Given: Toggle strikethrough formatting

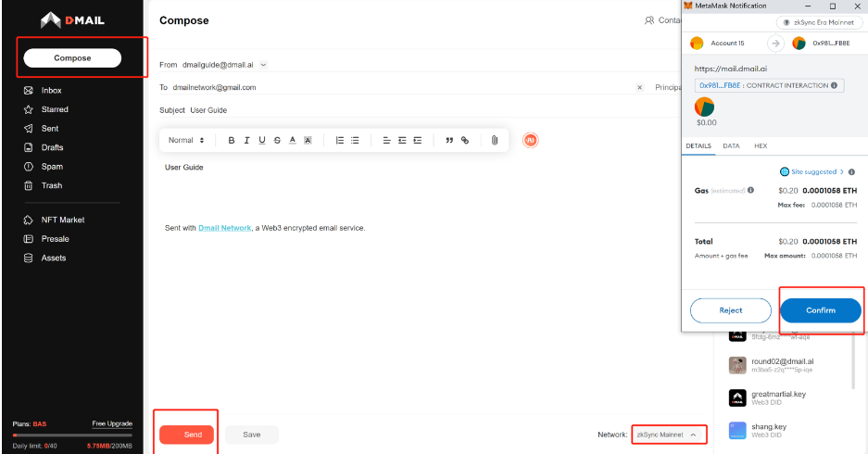Looking at the screenshot, I should pyautogui.click(x=277, y=141).
